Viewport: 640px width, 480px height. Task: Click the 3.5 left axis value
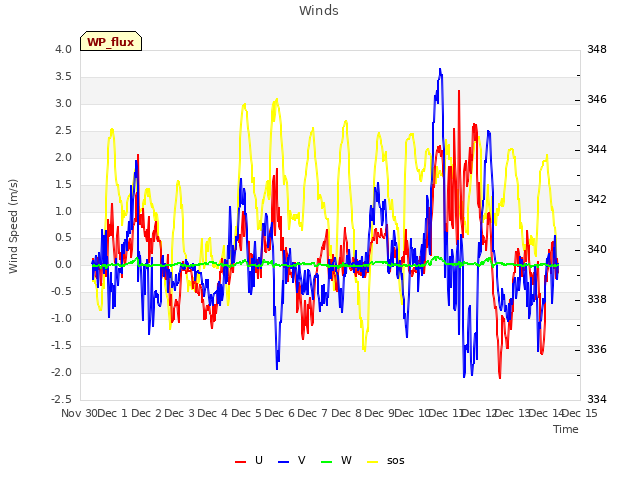(x=63, y=76)
